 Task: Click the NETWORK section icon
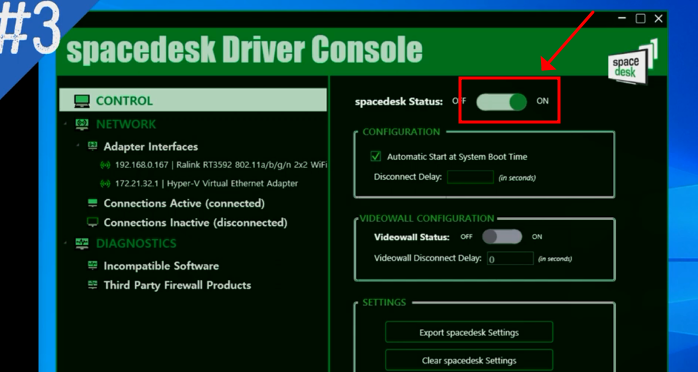click(x=82, y=125)
